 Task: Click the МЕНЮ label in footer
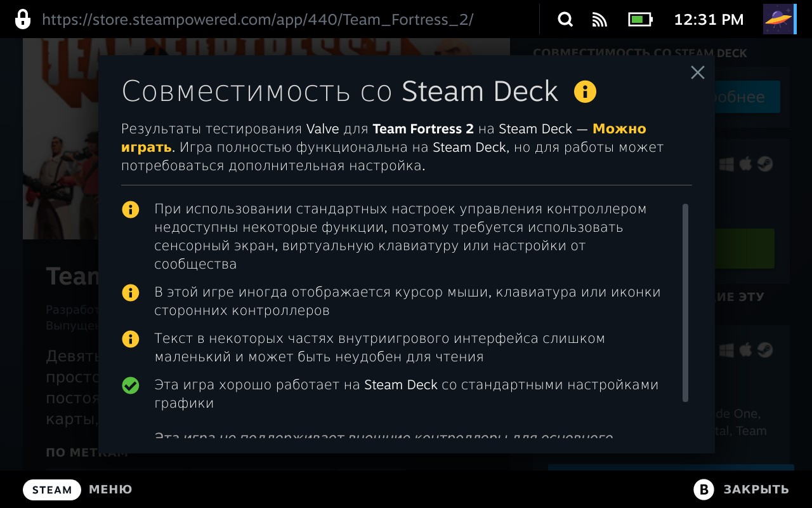[110, 490]
